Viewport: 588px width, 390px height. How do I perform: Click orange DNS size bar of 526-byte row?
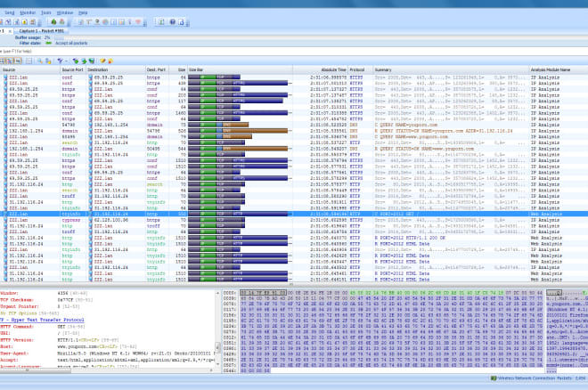coord(255,131)
